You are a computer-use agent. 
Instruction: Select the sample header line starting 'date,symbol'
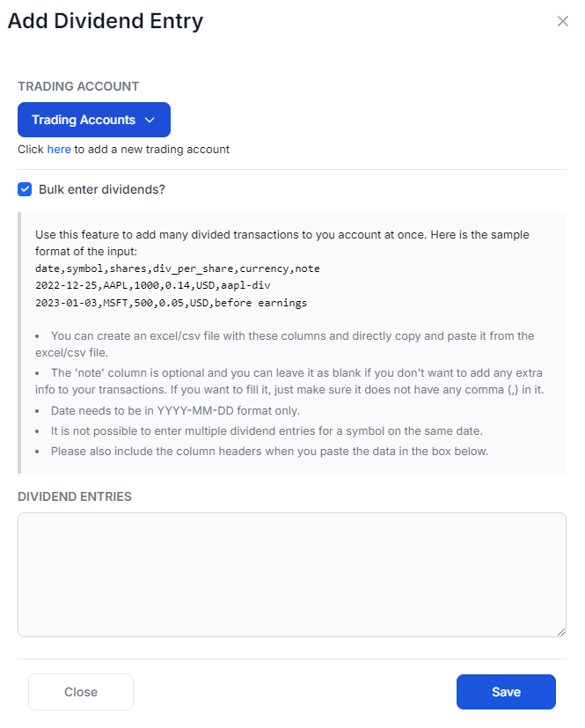pyautogui.click(x=177, y=268)
